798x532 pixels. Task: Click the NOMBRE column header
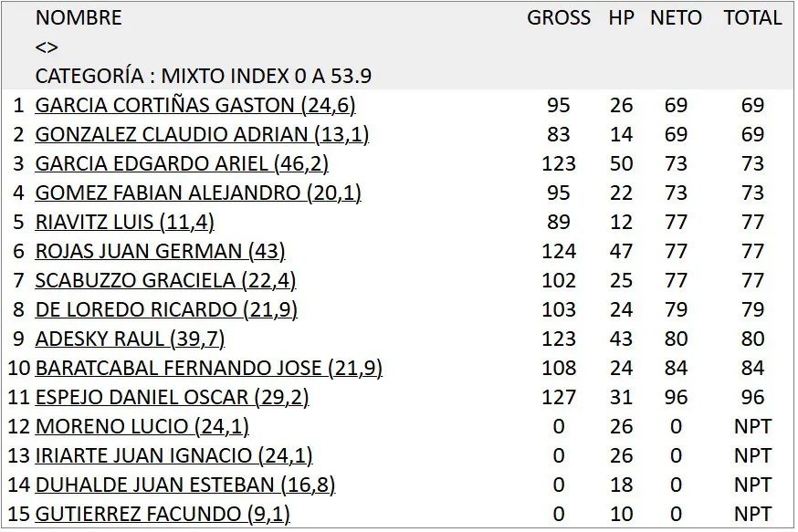click(79, 18)
